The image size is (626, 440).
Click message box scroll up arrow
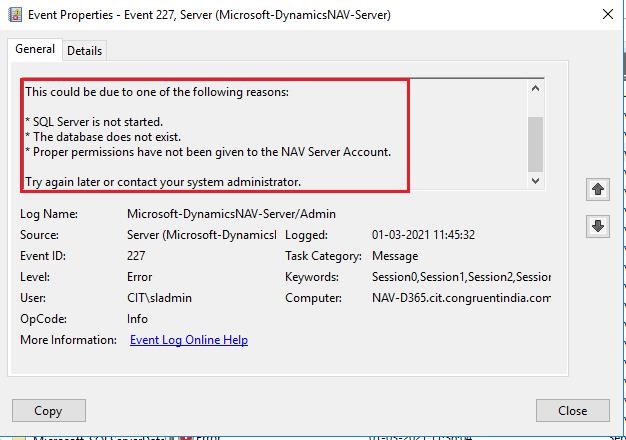point(535,88)
